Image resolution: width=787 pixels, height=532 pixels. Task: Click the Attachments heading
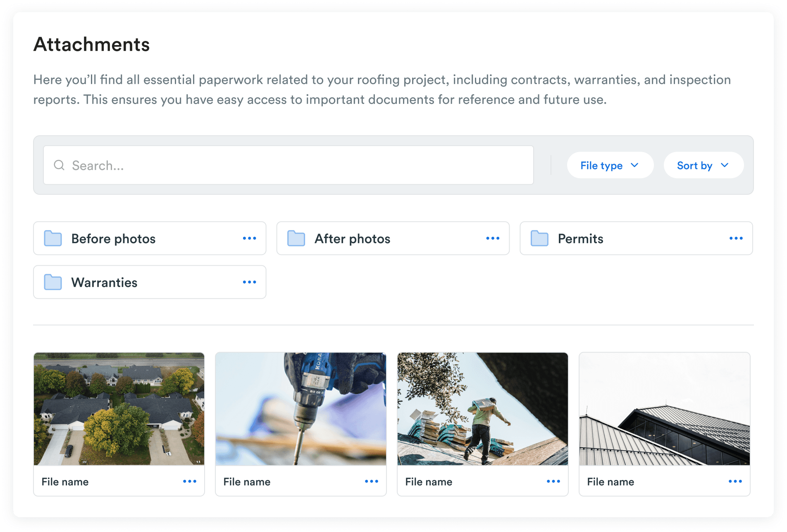point(92,44)
